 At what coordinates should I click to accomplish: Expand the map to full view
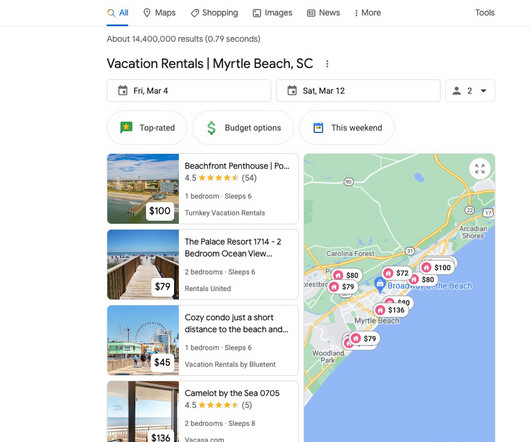pyautogui.click(x=480, y=169)
